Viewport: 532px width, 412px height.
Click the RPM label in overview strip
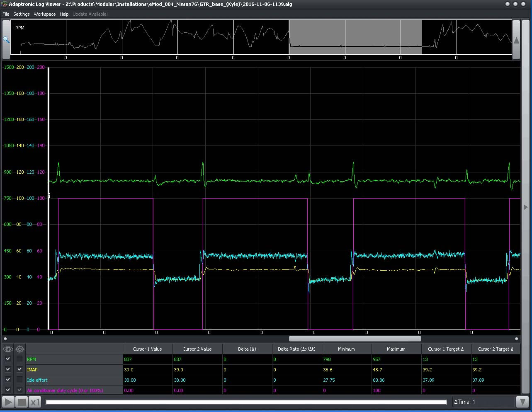pos(20,28)
